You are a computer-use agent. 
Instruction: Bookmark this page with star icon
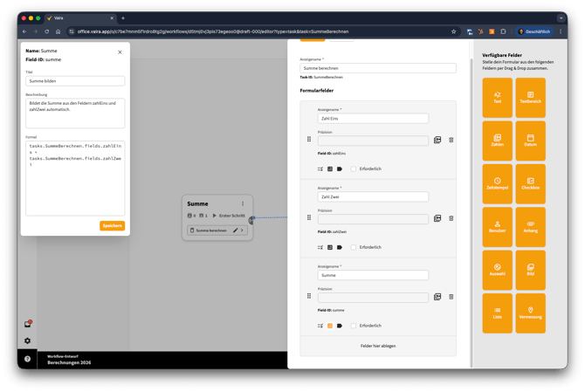(x=454, y=31)
